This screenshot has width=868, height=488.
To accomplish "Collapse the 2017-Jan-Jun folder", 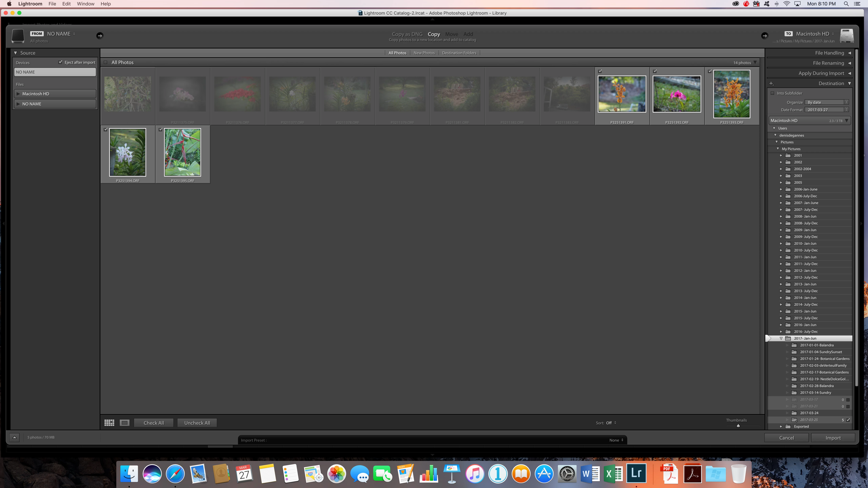I will tap(781, 338).
